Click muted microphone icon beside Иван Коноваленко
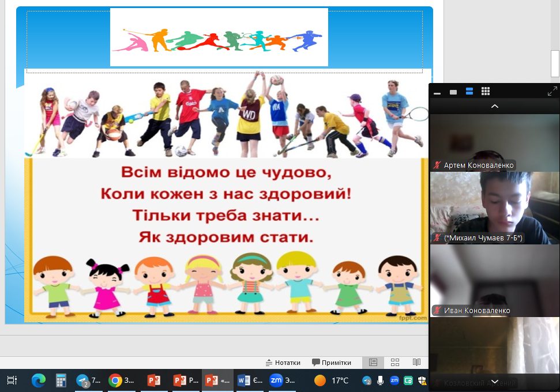 [437, 310]
